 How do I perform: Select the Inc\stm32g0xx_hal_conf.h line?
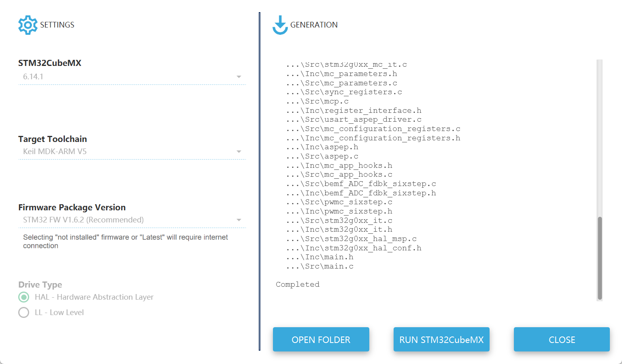point(354,248)
